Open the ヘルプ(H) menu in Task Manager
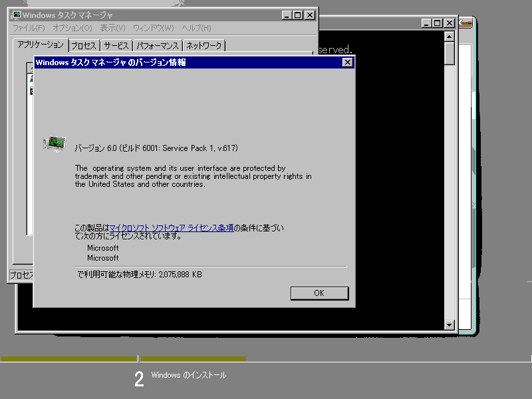 [x=196, y=28]
